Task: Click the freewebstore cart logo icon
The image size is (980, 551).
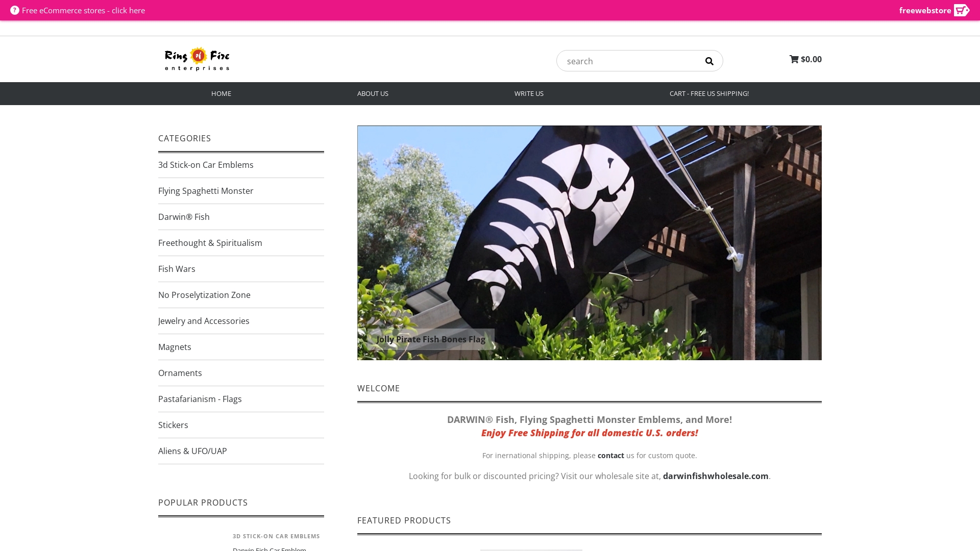Action: 961,10
